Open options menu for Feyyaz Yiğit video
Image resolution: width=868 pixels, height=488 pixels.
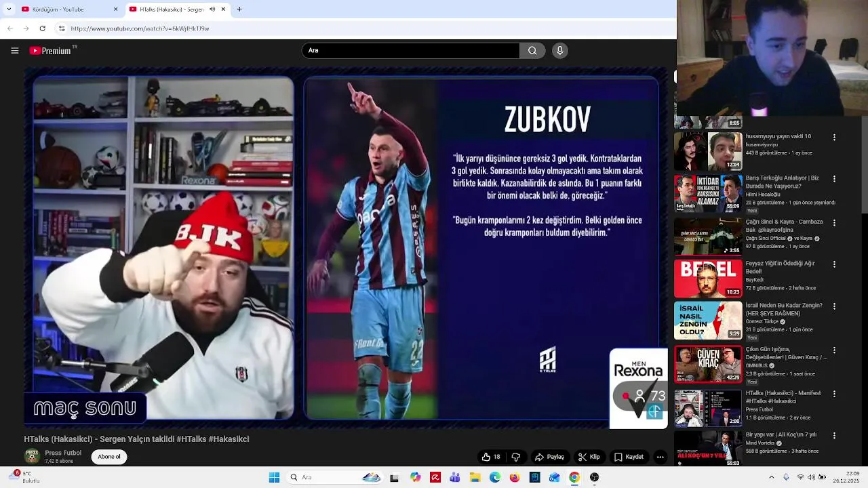tap(834, 264)
